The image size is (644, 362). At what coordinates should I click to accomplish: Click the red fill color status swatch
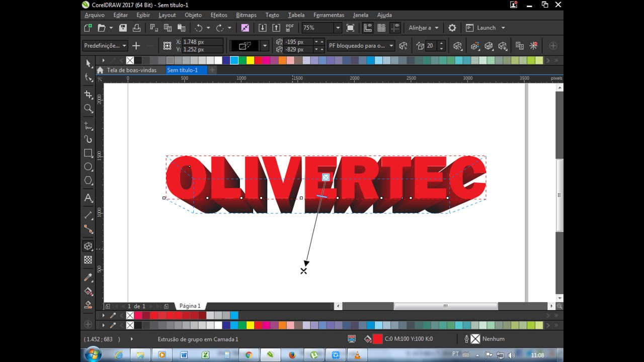coord(377,339)
